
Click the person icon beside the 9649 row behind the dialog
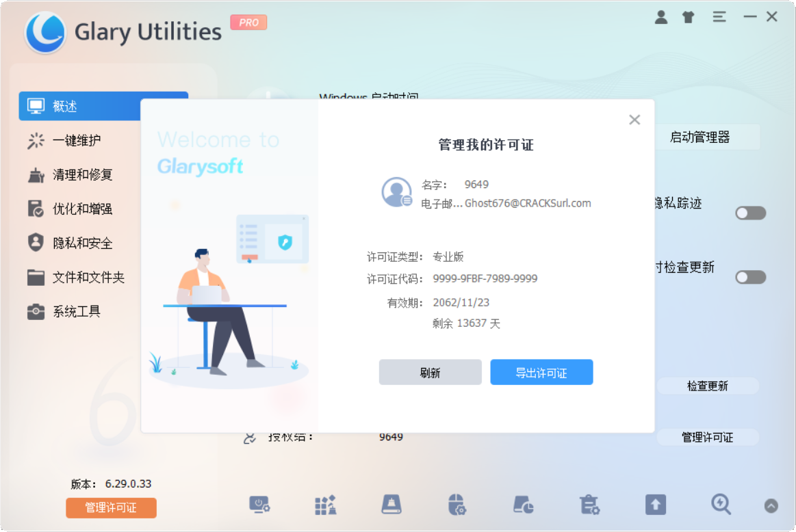pyautogui.click(x=249, y=438)
